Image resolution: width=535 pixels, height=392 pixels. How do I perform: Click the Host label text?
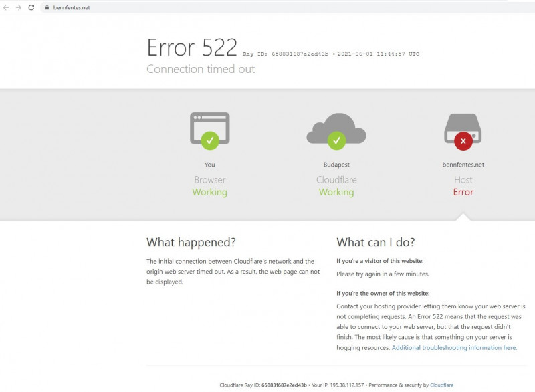click(463, 180)
